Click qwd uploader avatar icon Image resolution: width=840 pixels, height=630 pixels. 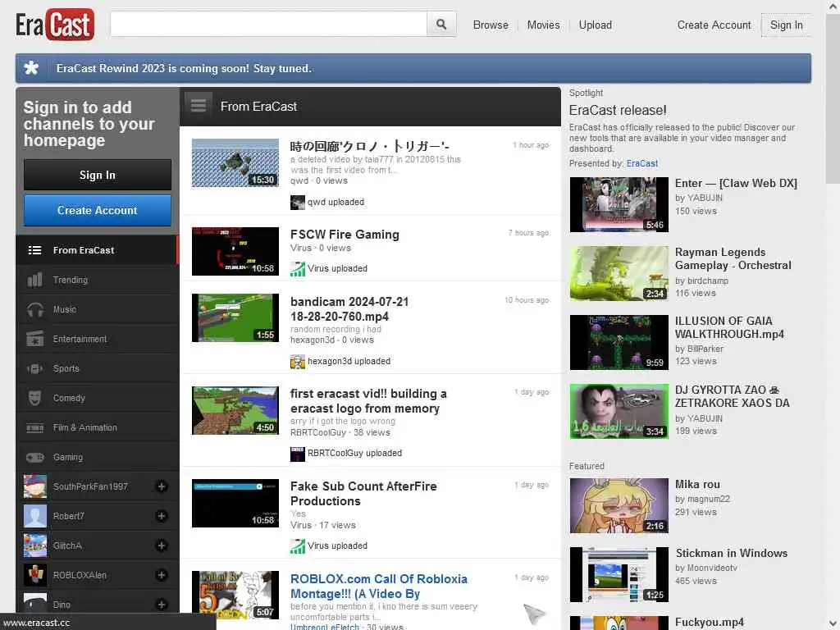click(297, 203)
